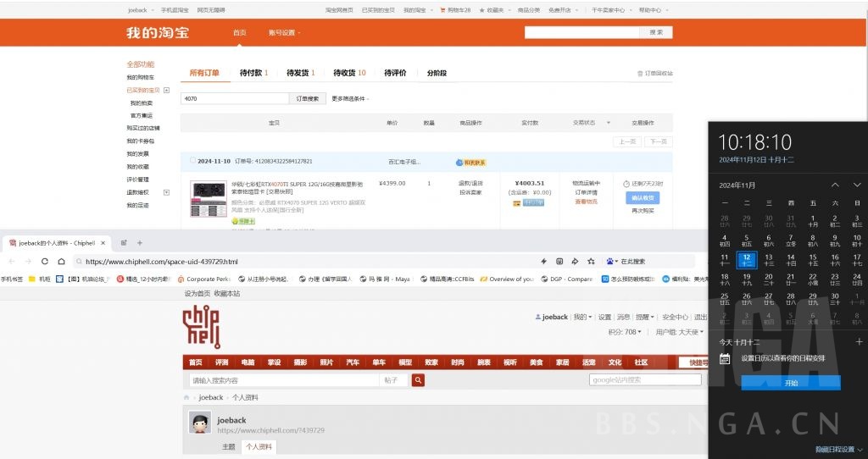Expand 退款维权 in Taobao sidebar
The width and height of the screenshot is (868, 459).
[166, 192]
